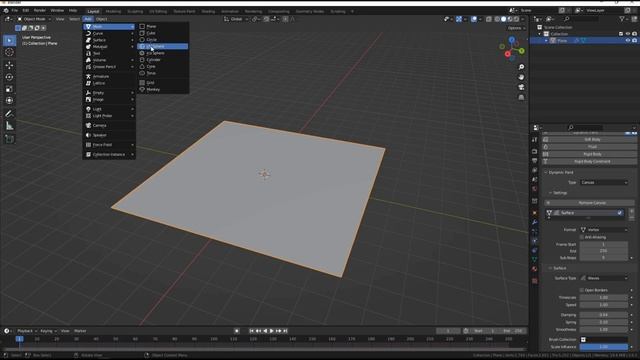
Task: Select the Annotate tool
Action: click(9, 114)
